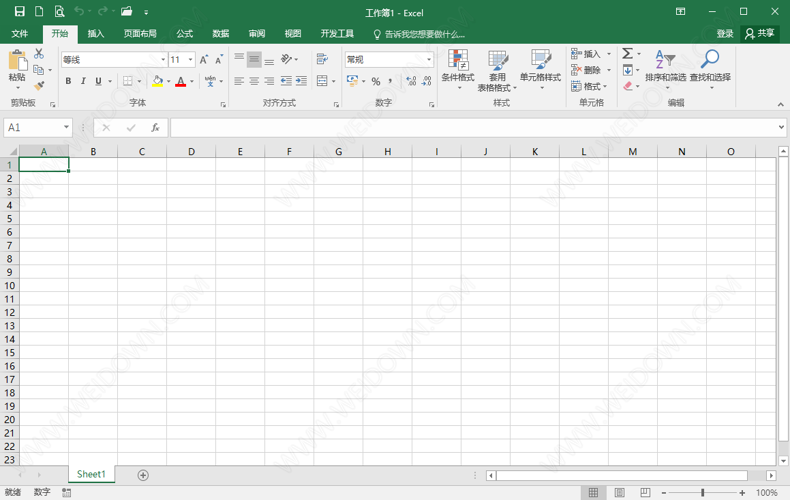Expand the Name Box A1 dropdown
Screen dimensions: 790x500
point(66,128)
